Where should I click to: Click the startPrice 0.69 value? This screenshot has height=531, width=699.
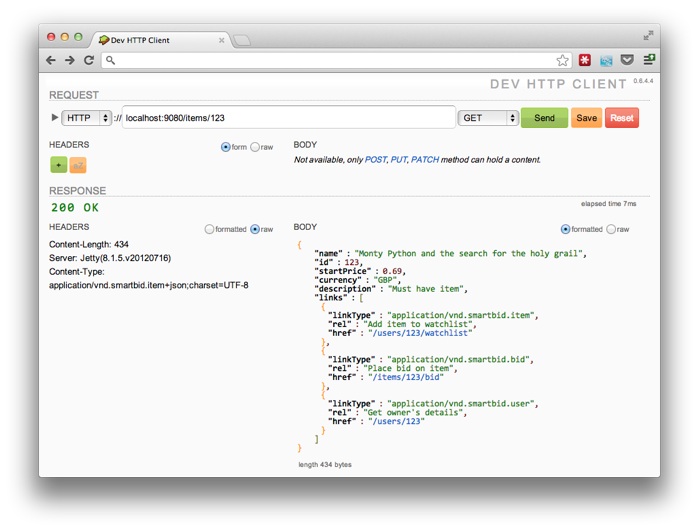(392, 271)
